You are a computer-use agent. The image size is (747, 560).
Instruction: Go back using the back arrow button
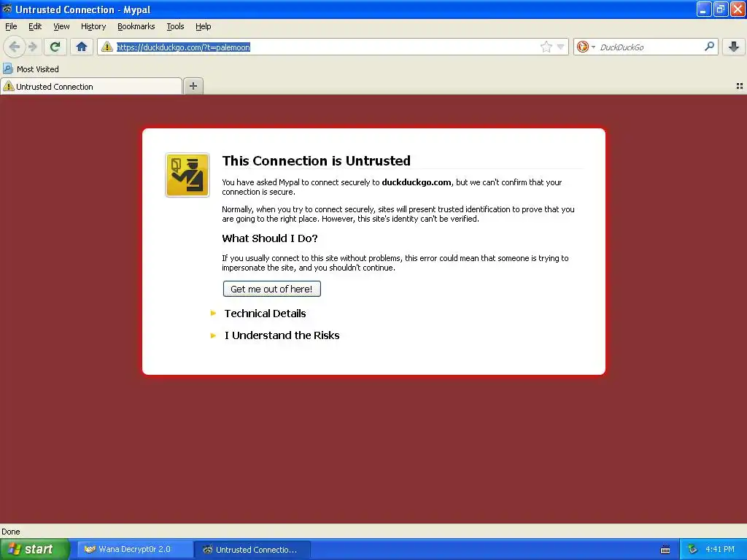[15, 47]
